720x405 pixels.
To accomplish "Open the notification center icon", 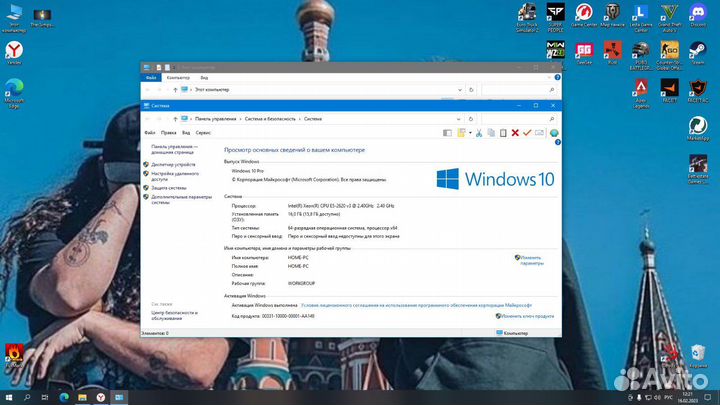I will 708,397.
